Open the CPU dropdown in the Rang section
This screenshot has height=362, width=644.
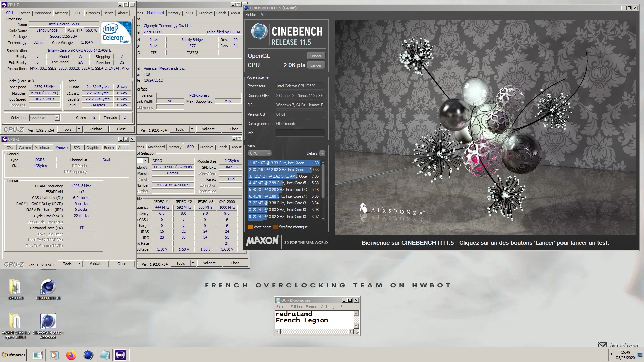click(260, 153)
